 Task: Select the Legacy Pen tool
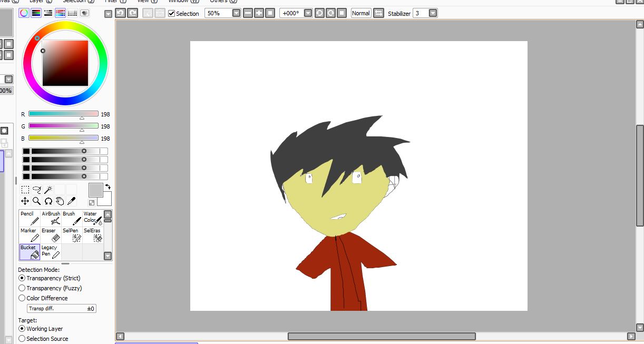point(51,252)
